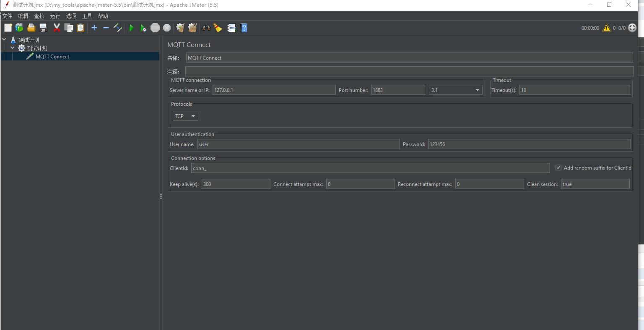644x330 pixels.
Task: Open the TCP protocol dropdown
Action: click(x=185, y=116)
